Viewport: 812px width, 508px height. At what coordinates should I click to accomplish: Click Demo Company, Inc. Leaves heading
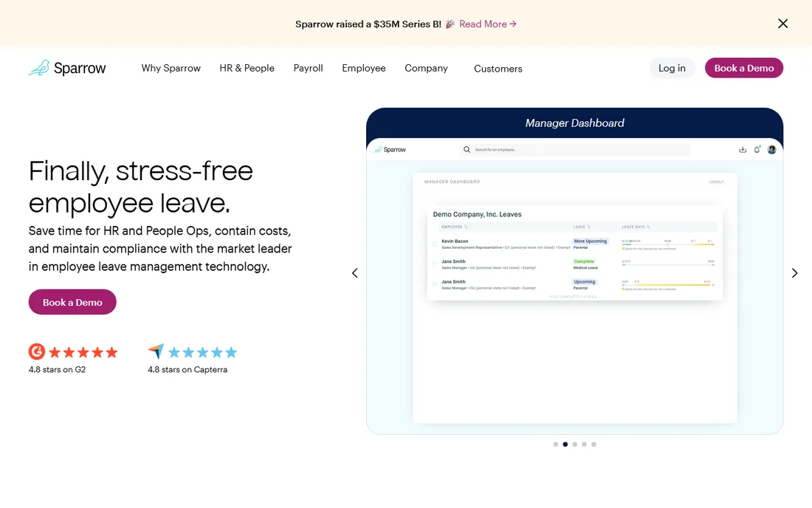click(477, 214)
